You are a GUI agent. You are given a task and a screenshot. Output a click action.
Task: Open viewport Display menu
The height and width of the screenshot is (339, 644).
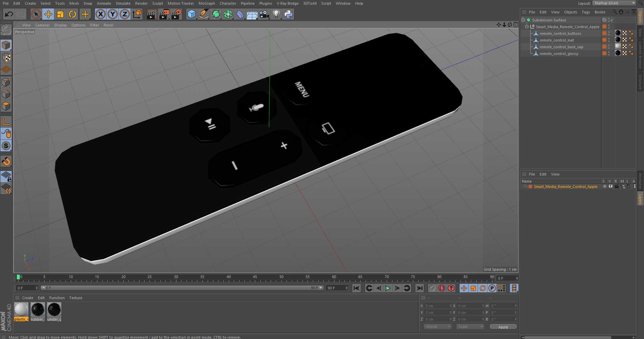60,25
